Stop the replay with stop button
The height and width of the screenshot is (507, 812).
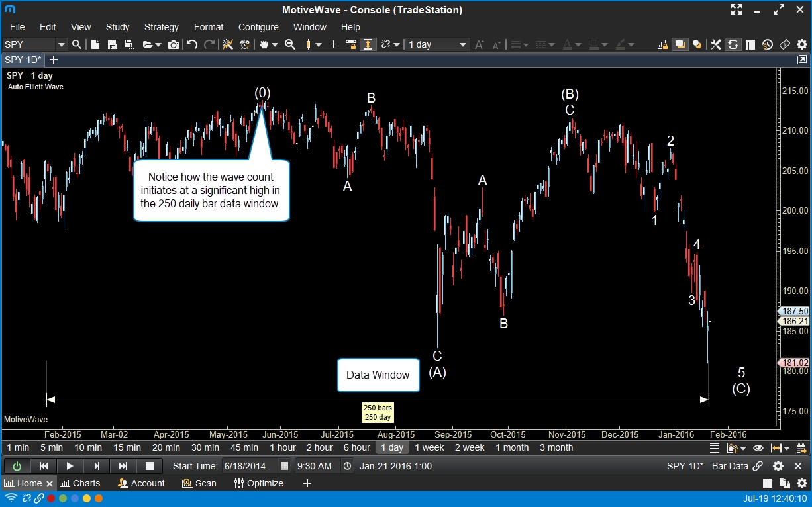coord(150,466)
